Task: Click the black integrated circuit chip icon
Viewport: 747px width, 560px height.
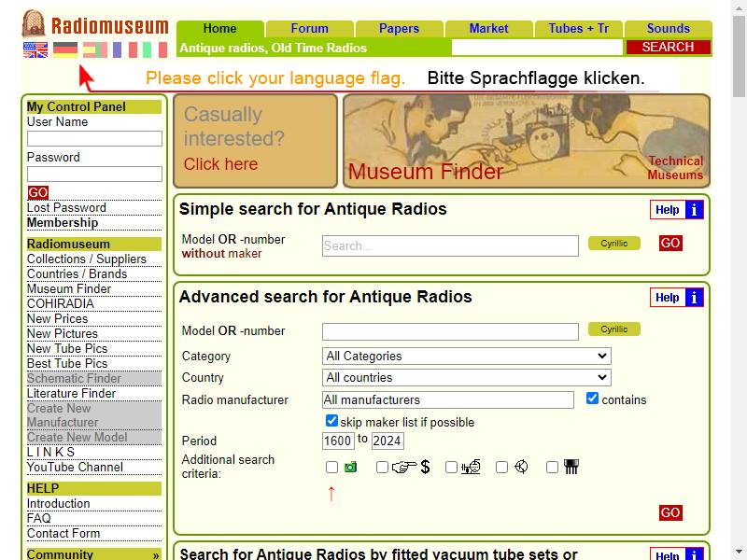Action: point(571,468)
